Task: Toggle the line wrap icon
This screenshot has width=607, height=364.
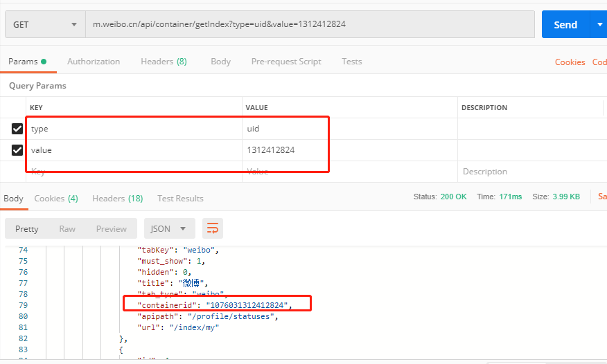Action: 213,228
